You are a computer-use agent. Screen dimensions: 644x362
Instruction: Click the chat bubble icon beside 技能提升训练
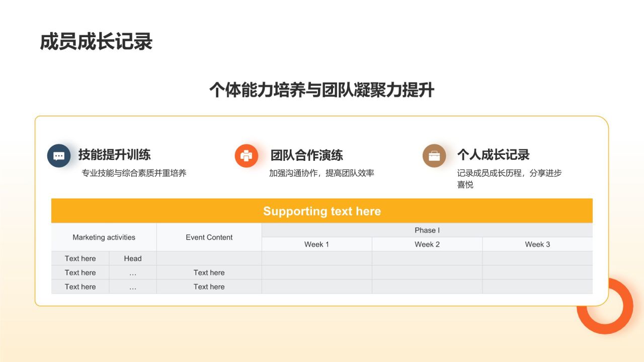pyautogui.click(x=59, y=156)
